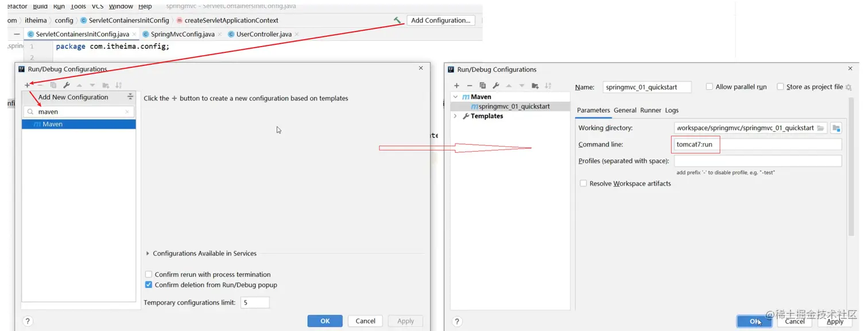The height and width of the screenshot is (331, 868).
Task: Switch to the Logs tab
Action: pos(672,110)
